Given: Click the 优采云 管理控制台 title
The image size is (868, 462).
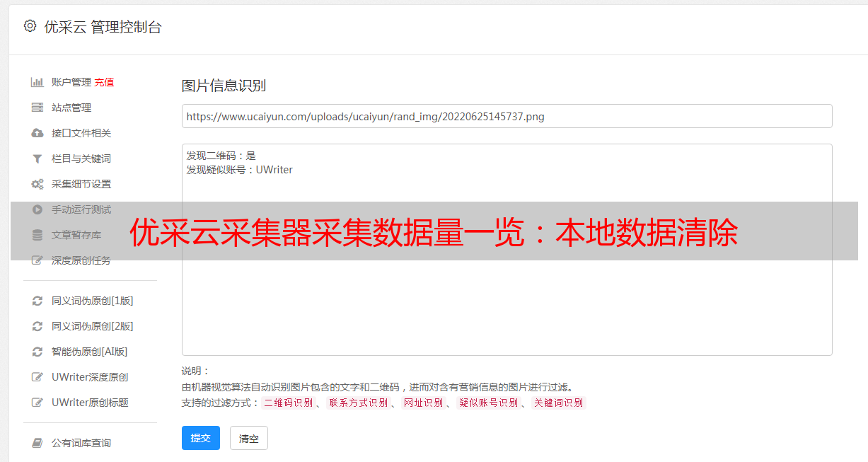Looking at the screenshot, I should coord(103,27).
